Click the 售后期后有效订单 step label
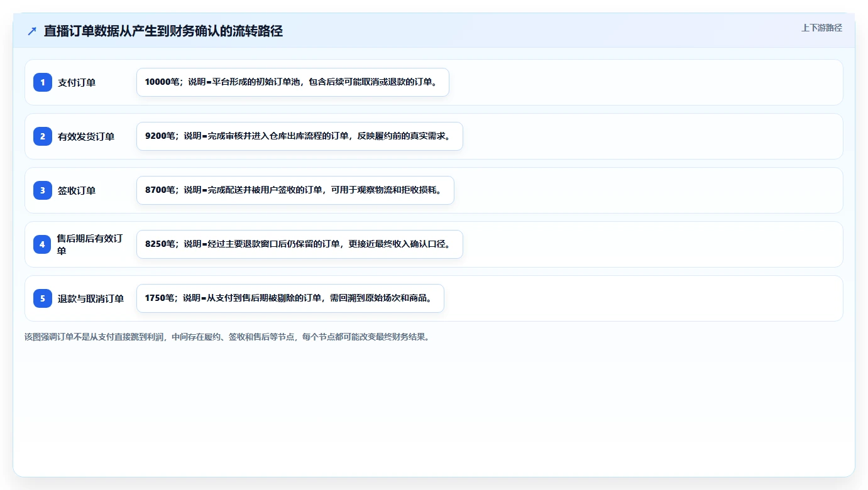The width and height of the screenshot is (868, 490). click(91, 244)
